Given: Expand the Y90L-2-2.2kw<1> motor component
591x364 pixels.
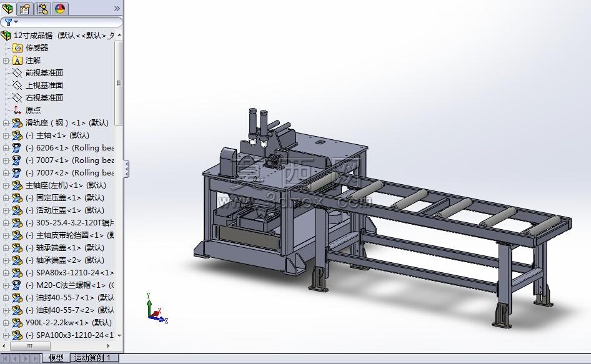Looking at the screenshot, I should pos(6,323).
